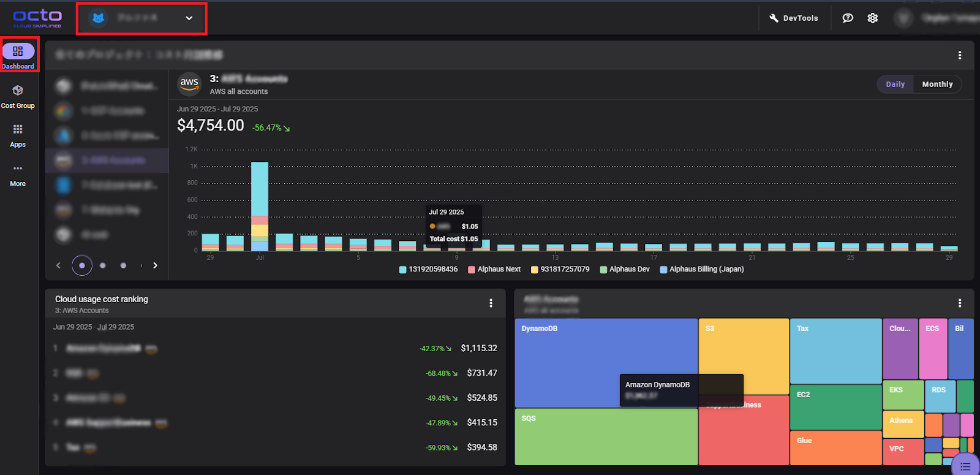Go to next account carousel page
The image size is (980, 475).
(x=156, y=265)
